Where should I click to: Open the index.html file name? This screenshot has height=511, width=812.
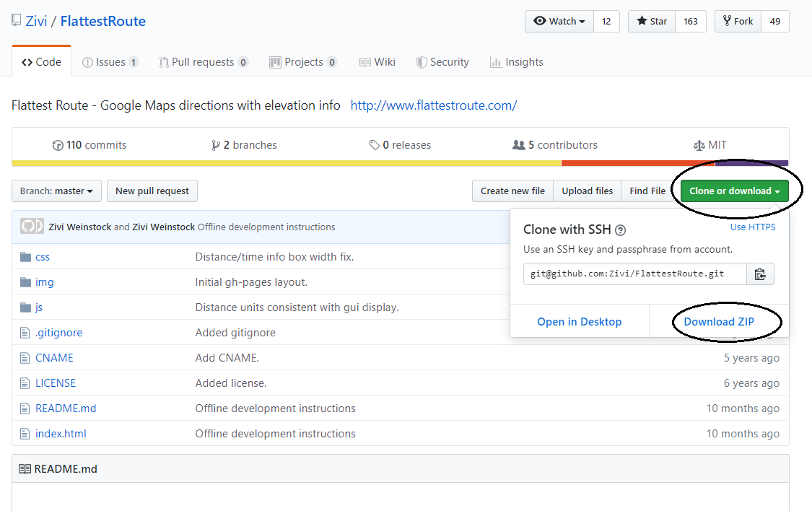point(61,434)
